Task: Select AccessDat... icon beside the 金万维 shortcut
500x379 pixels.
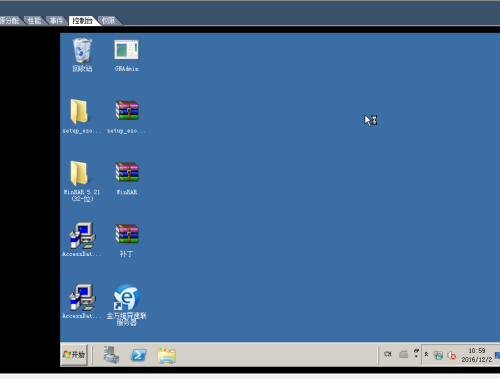Action: 82,302
